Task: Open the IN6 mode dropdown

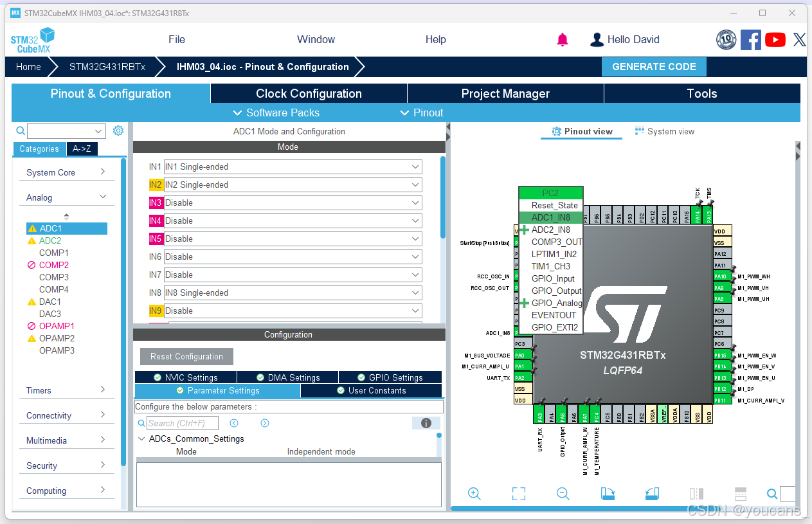Action: coord(293,257)
